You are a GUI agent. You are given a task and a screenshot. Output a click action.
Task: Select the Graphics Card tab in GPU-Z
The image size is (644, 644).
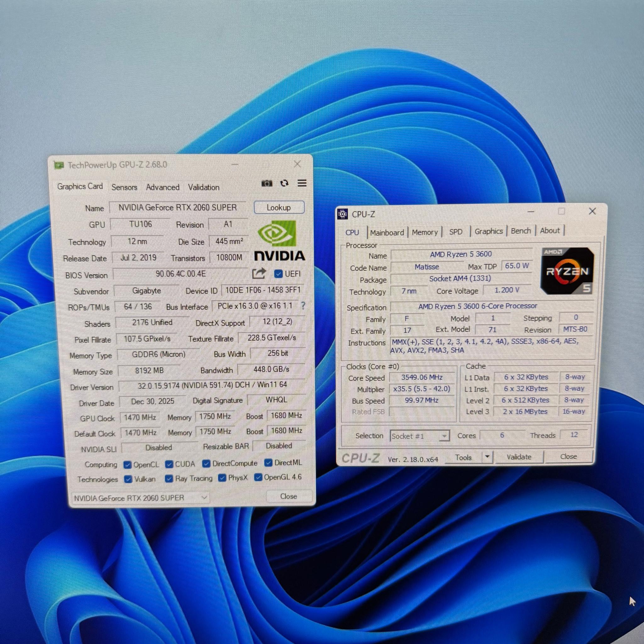click(80, 186)
